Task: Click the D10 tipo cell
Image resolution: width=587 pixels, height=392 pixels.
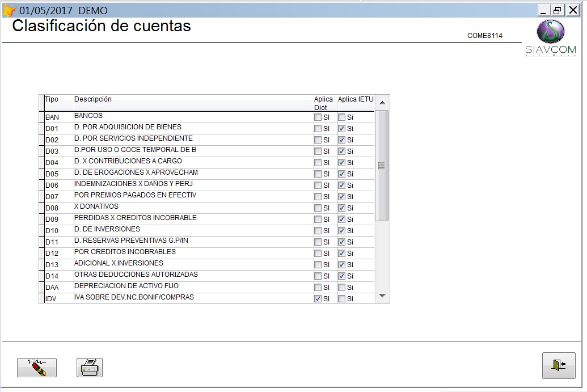Action: (59, 231)
